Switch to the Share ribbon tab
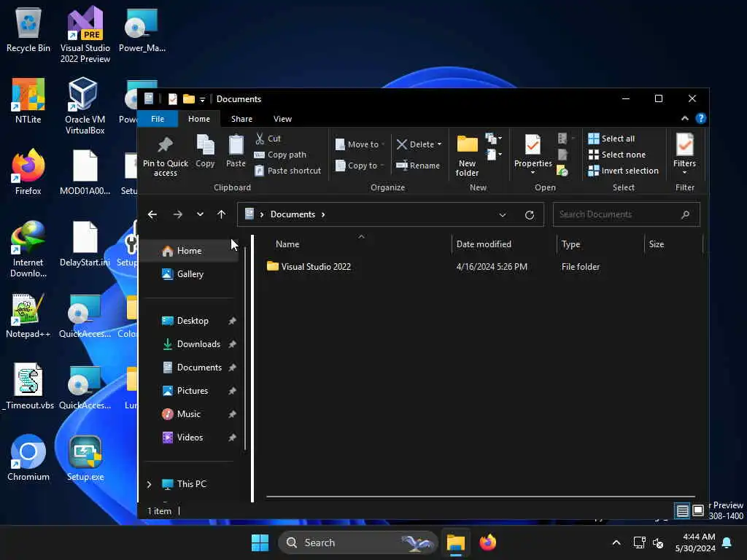Screen dimensions: 747x560 pyautogui.click(x=241, y=119)
